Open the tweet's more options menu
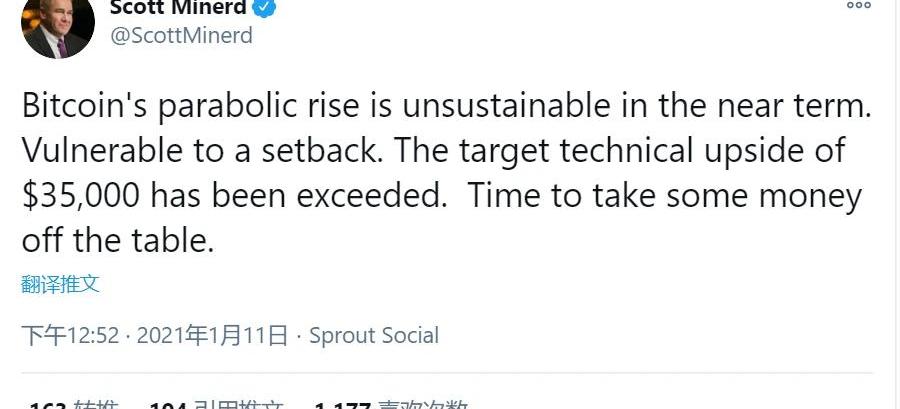This screenshot has height=409, width=900. click(858, 5)
